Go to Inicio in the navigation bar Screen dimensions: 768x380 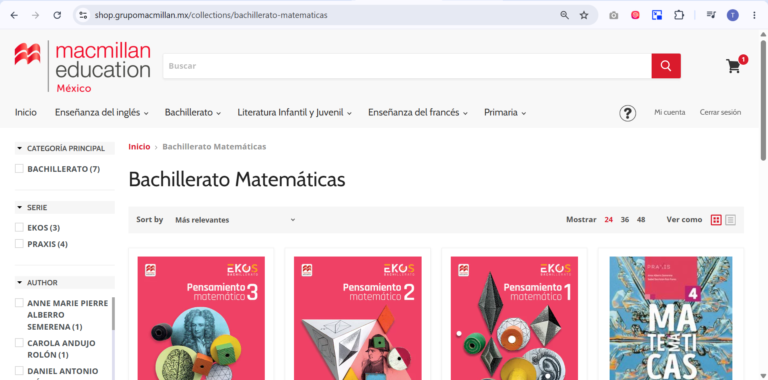[25, 113]
